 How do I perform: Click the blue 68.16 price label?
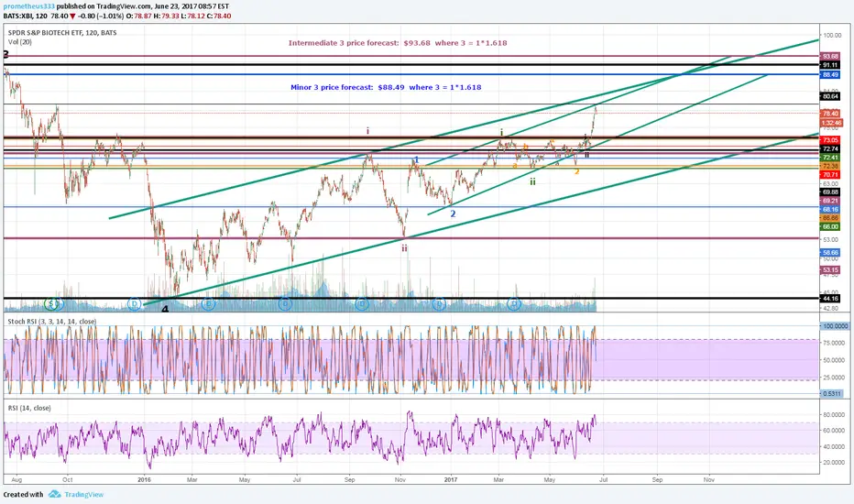coord(830,209)
